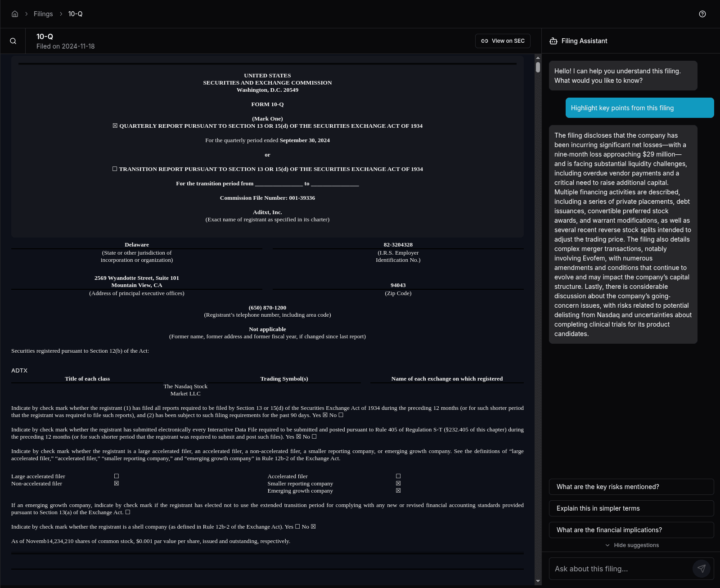Ask 'What are the key risks mentioned?'
Screen dimensions: 720x588
(631, 487)
